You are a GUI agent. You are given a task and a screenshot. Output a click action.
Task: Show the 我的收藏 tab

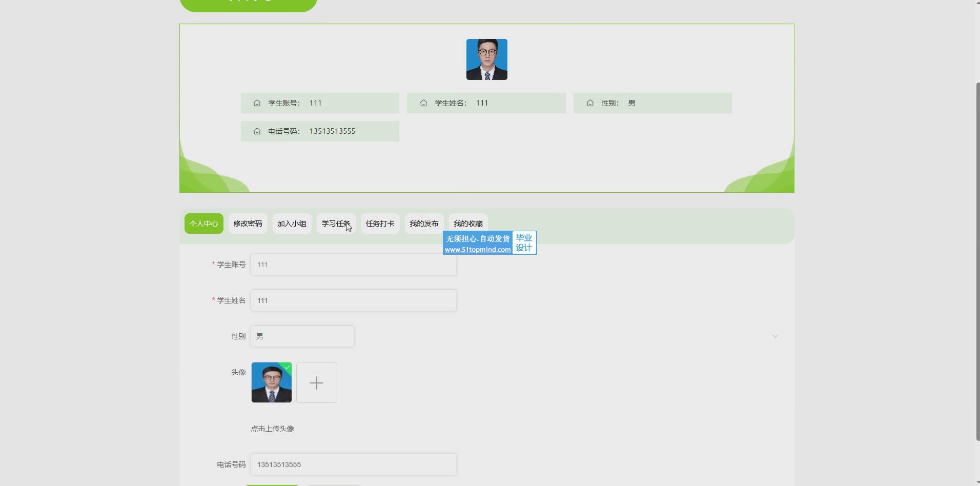click(x=468, y=224)
